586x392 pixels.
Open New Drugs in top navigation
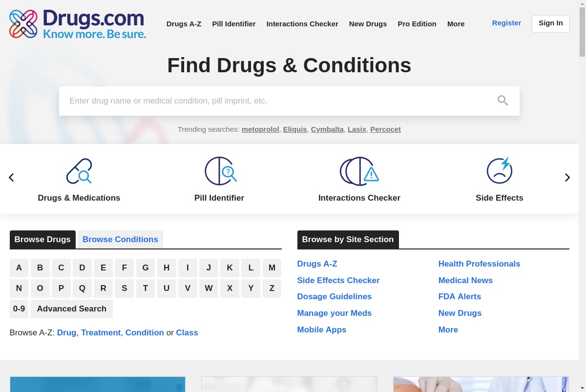point(368,24)
